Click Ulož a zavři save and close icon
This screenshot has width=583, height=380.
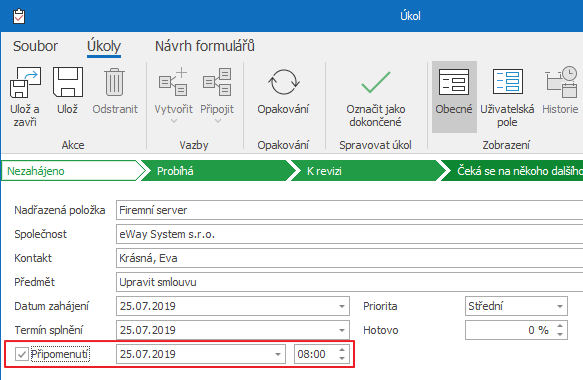coord(25,83)
